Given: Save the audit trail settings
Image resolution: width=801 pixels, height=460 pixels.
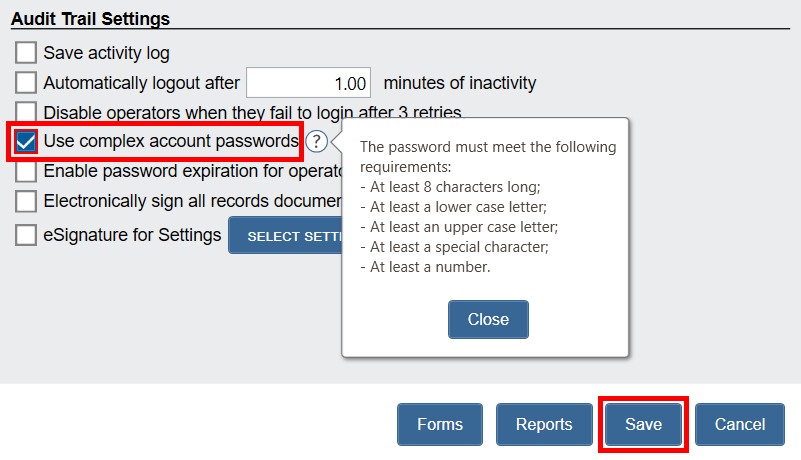Looking at the screenshot, I should pos(644,424).
